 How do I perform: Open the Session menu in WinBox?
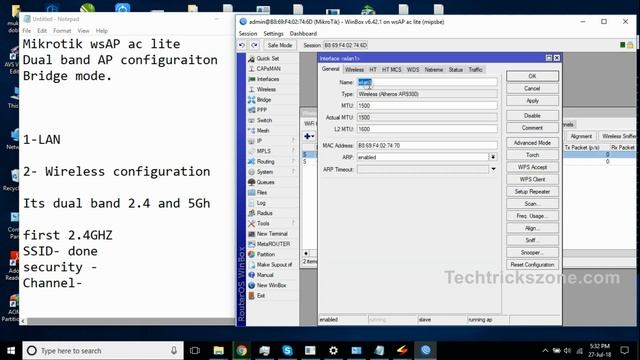[248, 33]
